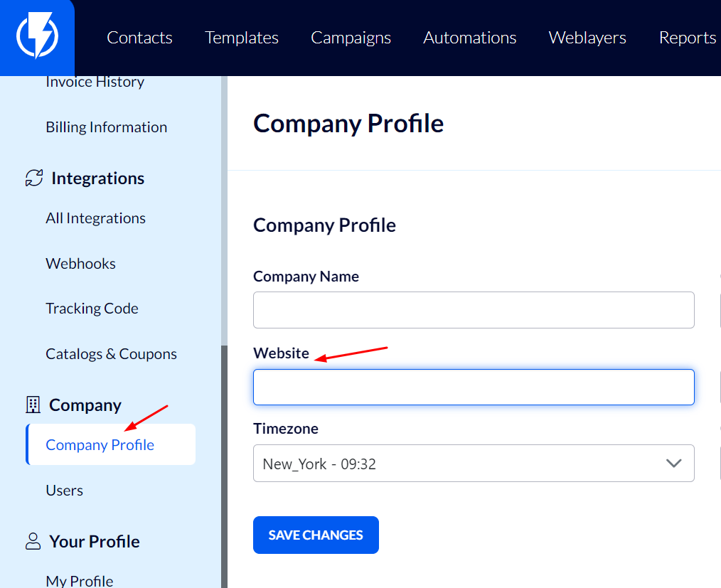The width and height of the screenshot is (721, 588).
Task: Go to Campaigns in the top navigation
Action: coord(351,38)
